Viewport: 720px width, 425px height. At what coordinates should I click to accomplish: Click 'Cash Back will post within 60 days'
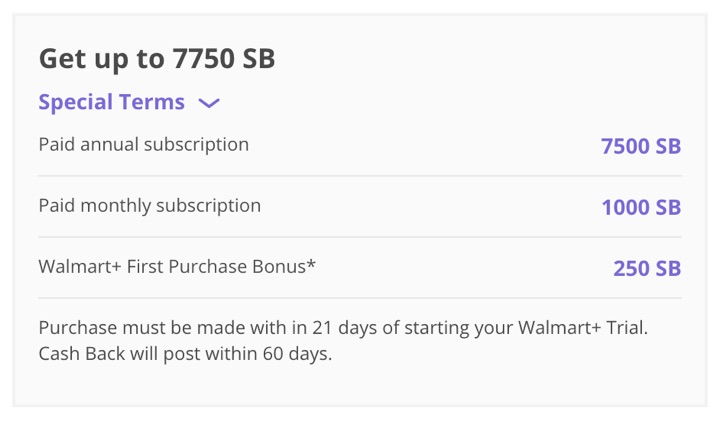click(x=184, y=354)
